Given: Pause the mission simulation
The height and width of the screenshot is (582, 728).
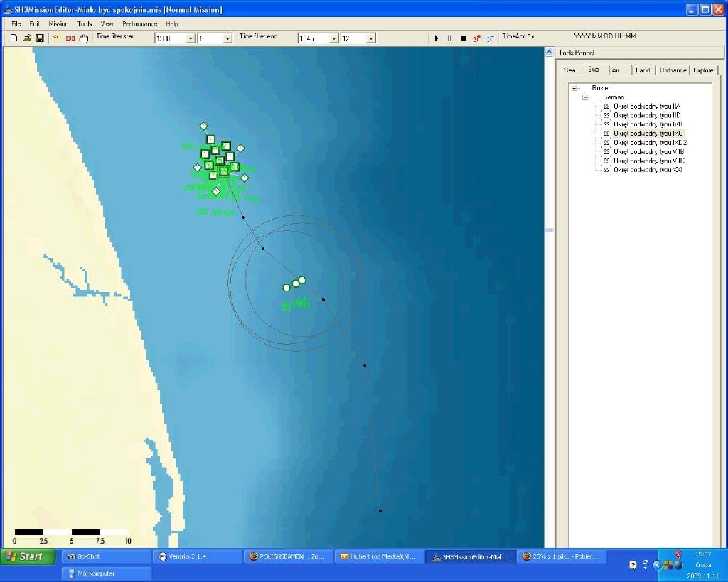Looking at the screenshot, I should [x=449, y=38].
